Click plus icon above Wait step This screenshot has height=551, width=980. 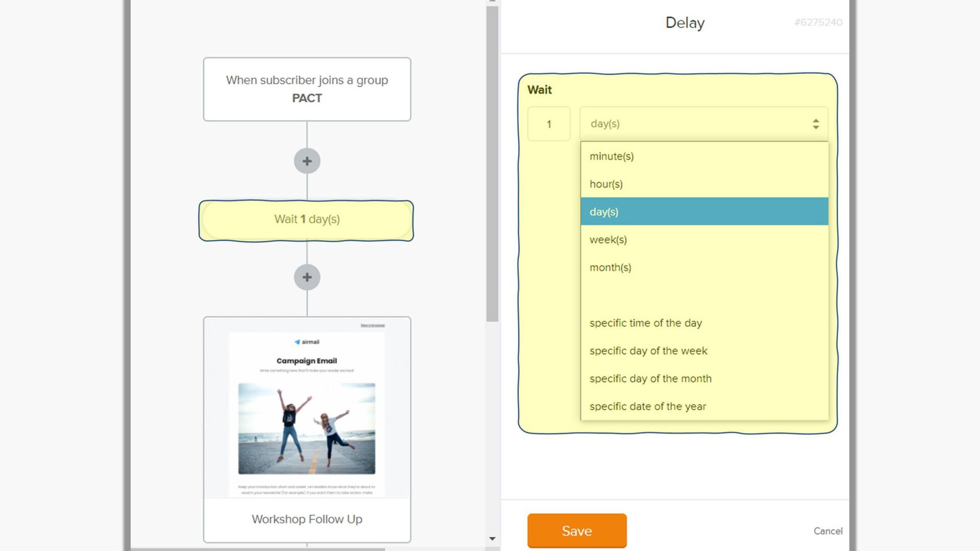(307, 161)
